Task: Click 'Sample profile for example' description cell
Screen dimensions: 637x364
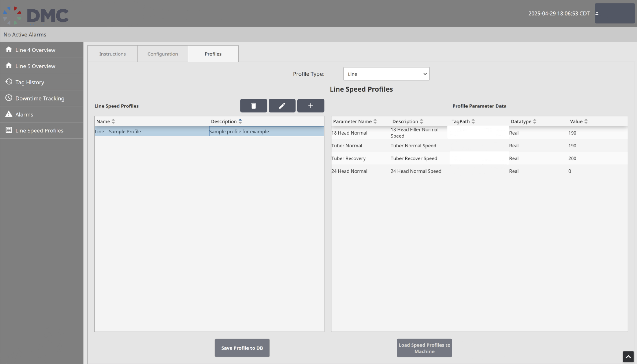Action: 266,132
